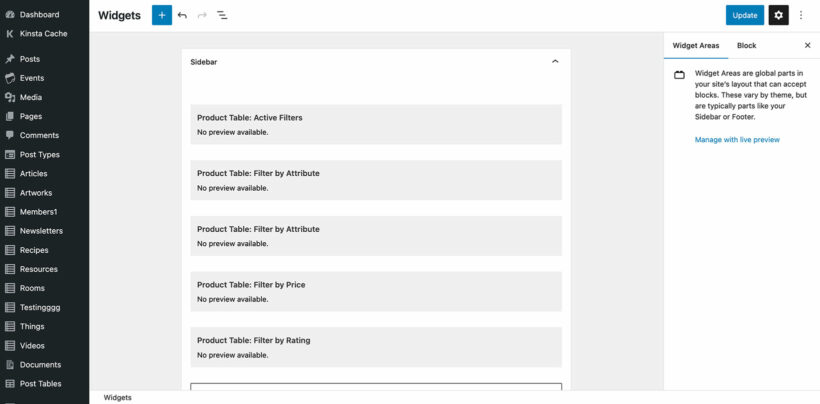Click the Articles list icon
This screenshot has height=404, width=820.
click(9, 174)
